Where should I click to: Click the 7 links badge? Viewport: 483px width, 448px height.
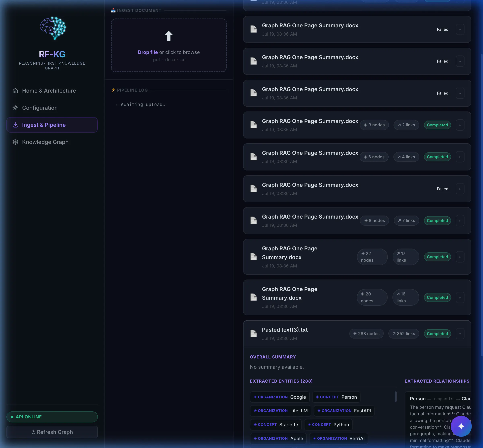(406, 220)
